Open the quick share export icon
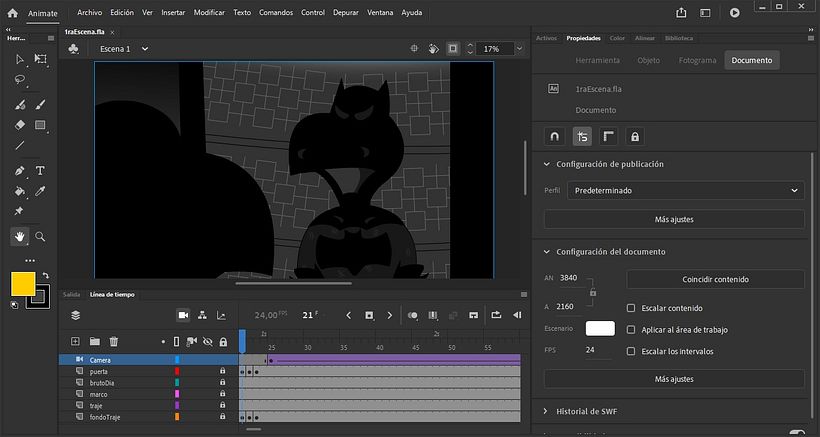 click(681, 13)
